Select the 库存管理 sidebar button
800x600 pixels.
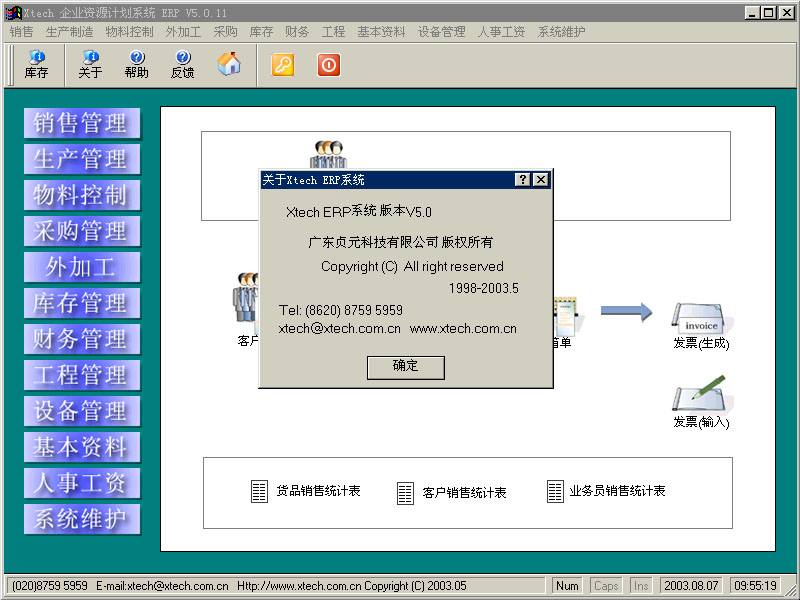coord(82,303)
